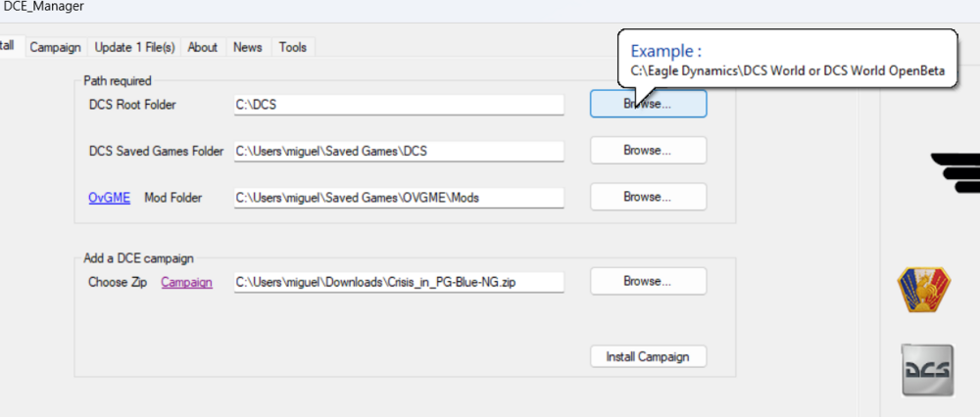
Task: Browse for the OvGME Mod Folder
Action: (x=648, y=197)
